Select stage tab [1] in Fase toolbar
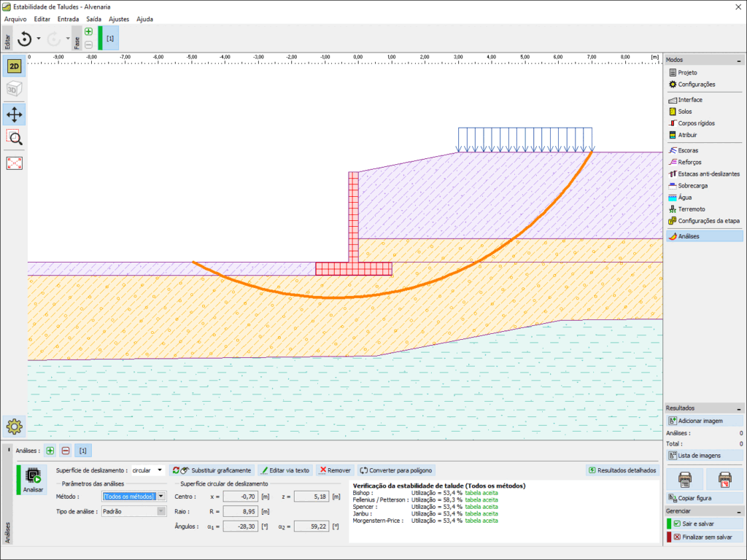Viewport: 747px width, 560px height. (x=109, y=38)
